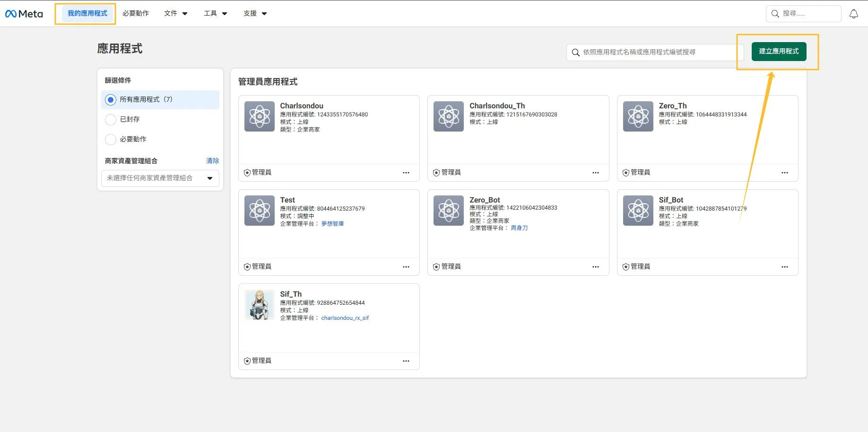Image resolution: width=868 pixels, height=432 pixels.
Task: Open the overflow menu on the Sif_Bot card
Action: point(785,267)
